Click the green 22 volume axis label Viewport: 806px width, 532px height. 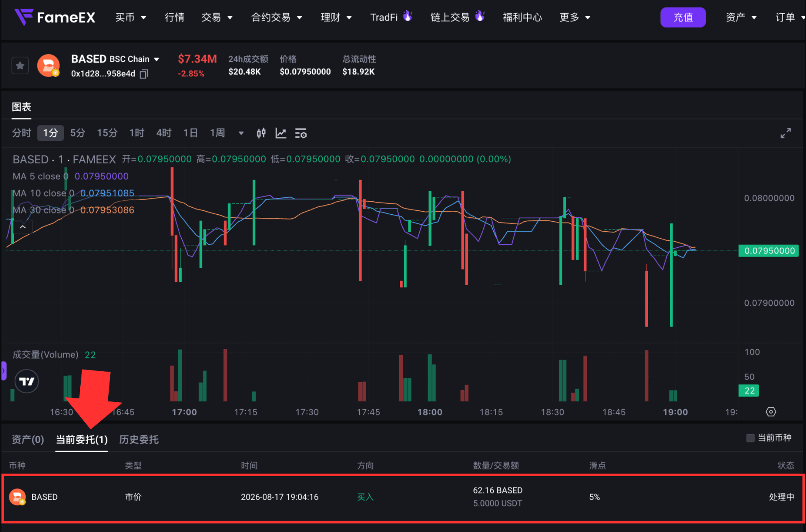pyautogui.click(x=749, y=390)
